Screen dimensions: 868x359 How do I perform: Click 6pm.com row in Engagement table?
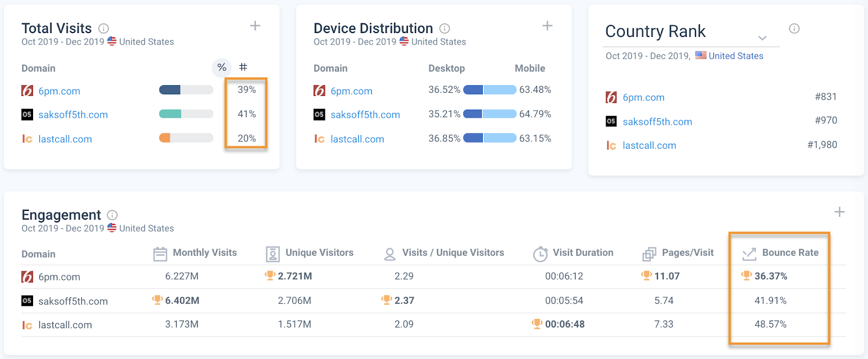(433, 277)
